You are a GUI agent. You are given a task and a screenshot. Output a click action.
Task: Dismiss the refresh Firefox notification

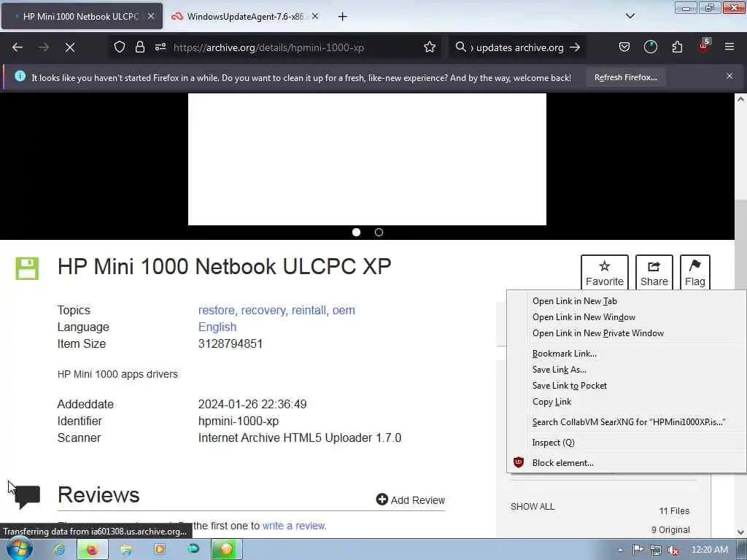pos(729,76)
